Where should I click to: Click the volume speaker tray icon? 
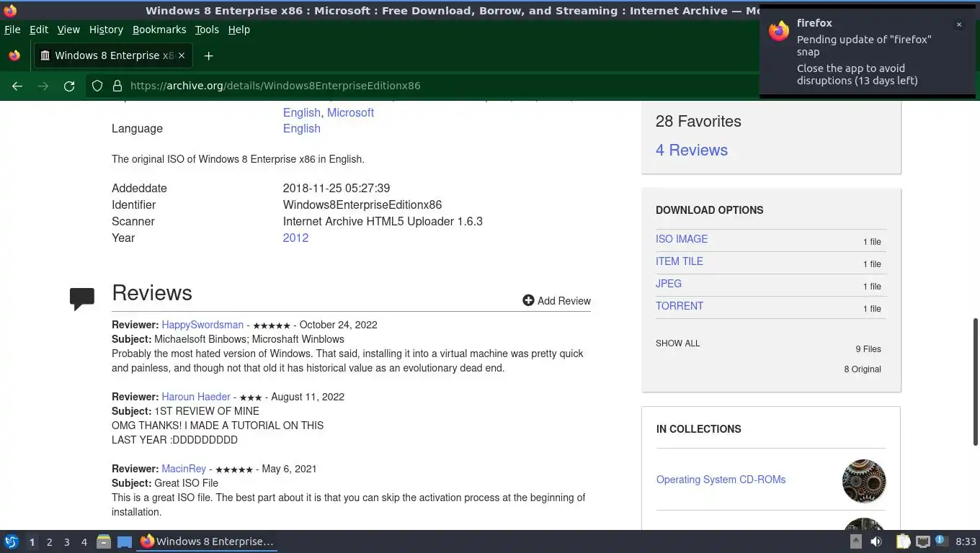click(876, 541)
